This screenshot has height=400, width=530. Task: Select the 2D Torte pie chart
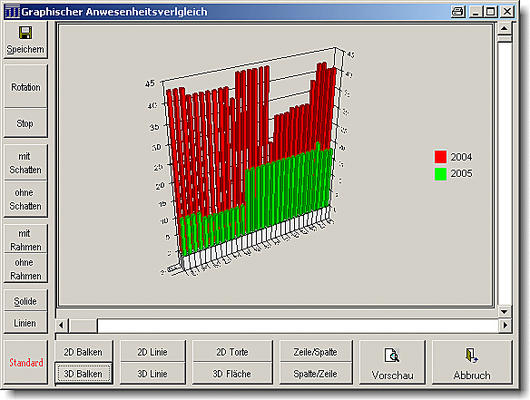232,352
